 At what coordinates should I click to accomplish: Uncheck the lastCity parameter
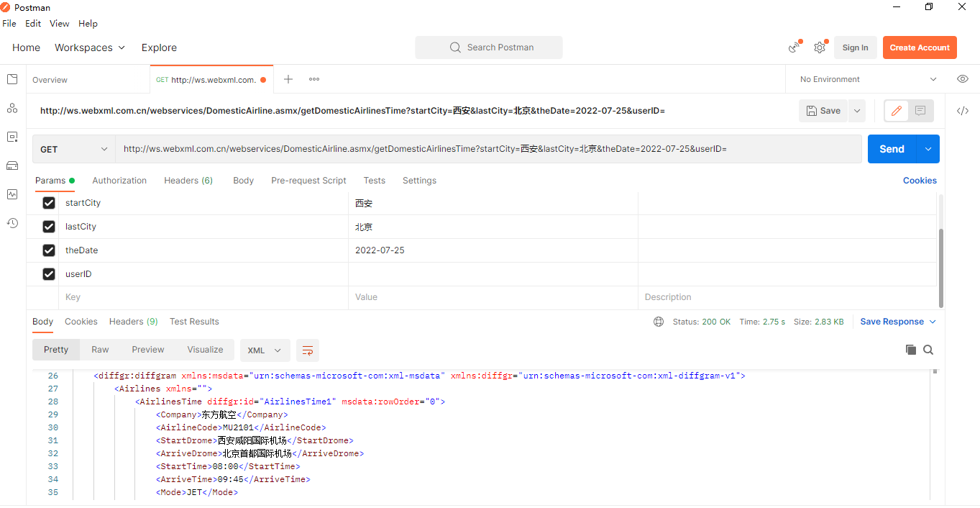(x=49, y=227)
